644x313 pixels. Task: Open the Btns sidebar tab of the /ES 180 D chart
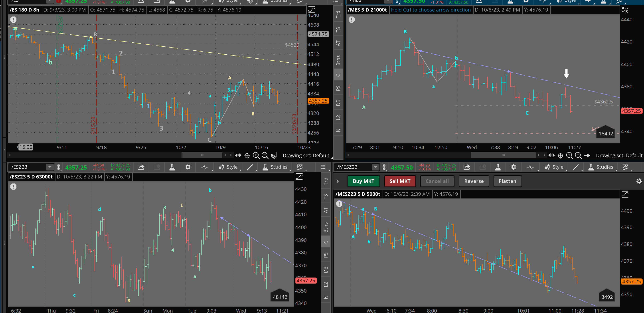(338, 60)
